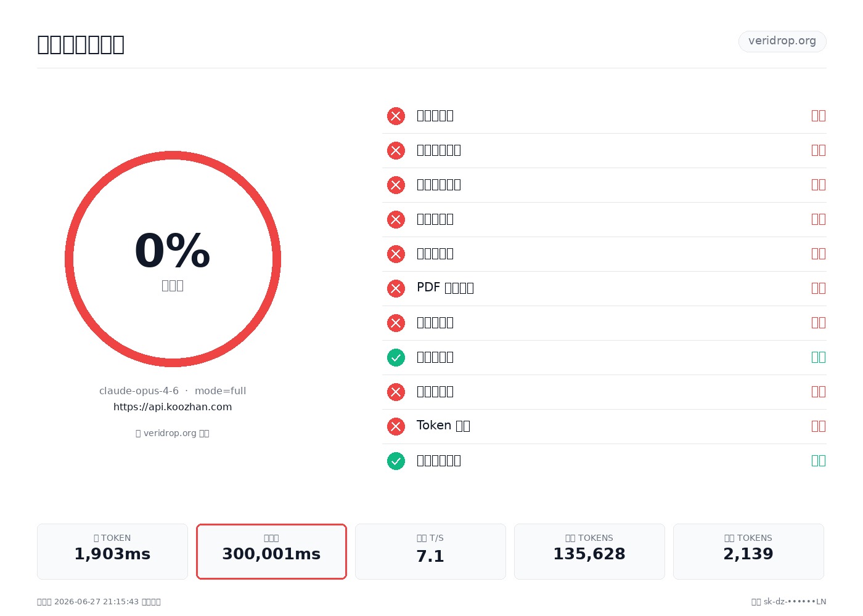Select the 1,903ms TOKEN stat card
Viewport: 863px width, 616px height.
pyautogui.click(x=112, y=551)
